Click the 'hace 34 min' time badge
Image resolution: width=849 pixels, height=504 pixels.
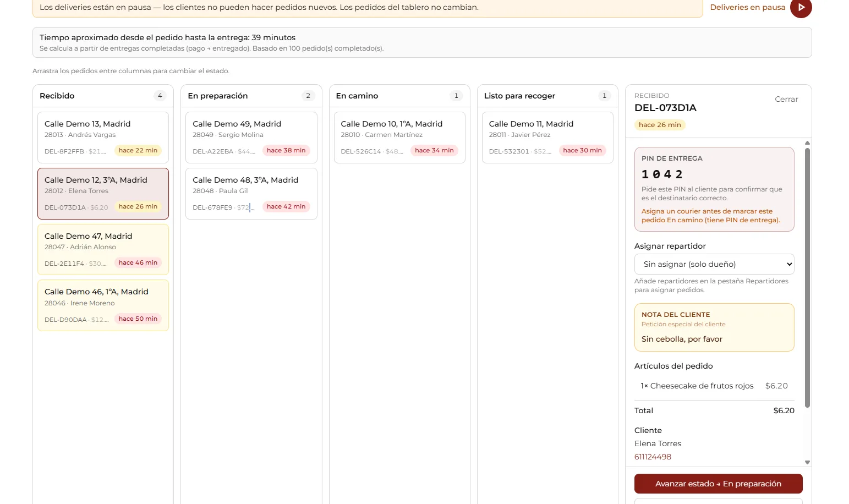click(434, 150)
